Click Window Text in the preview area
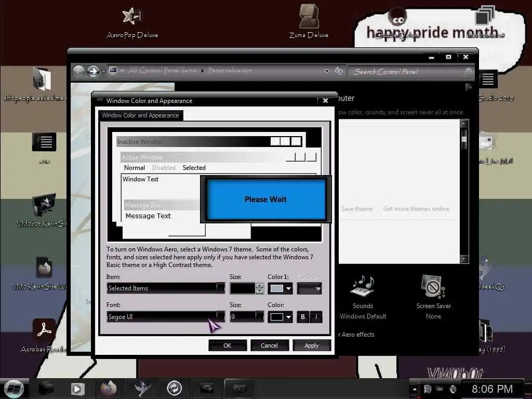532x399 pixels. 140,179
